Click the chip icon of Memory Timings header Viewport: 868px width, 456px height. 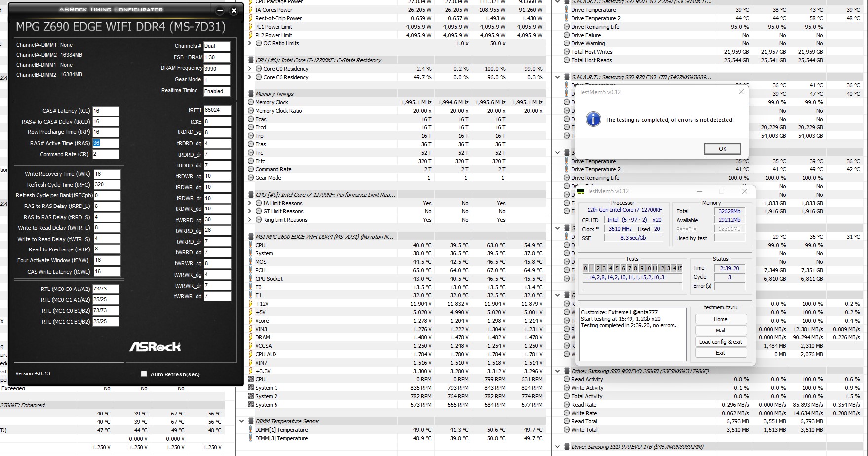251,94
